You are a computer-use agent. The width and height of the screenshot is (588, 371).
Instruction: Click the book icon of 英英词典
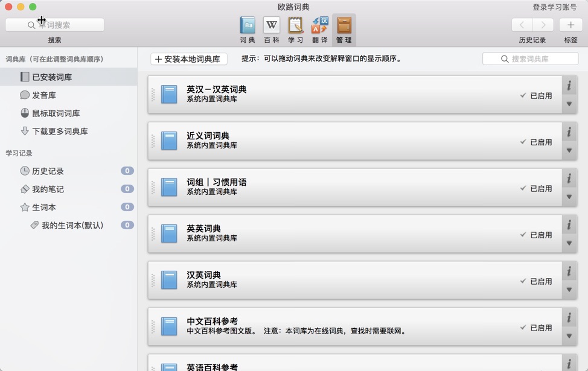(169, 233)
